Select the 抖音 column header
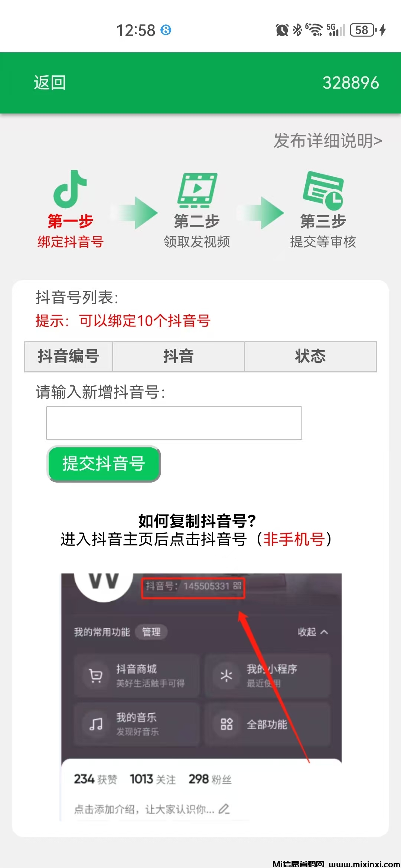The image size is (401, 868). 179,356
